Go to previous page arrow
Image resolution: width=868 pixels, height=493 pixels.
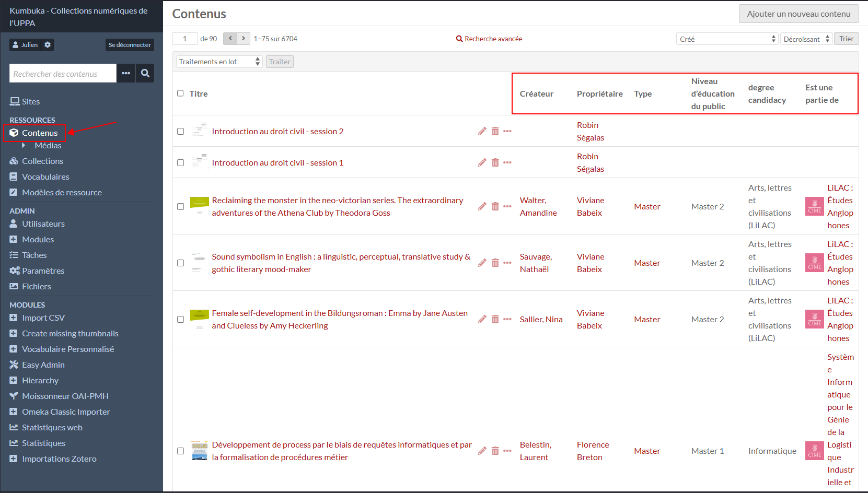coord(230,39)
